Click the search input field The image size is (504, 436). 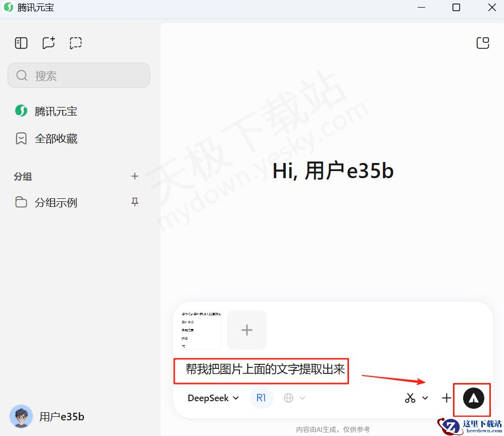click(x=79, y=75)
